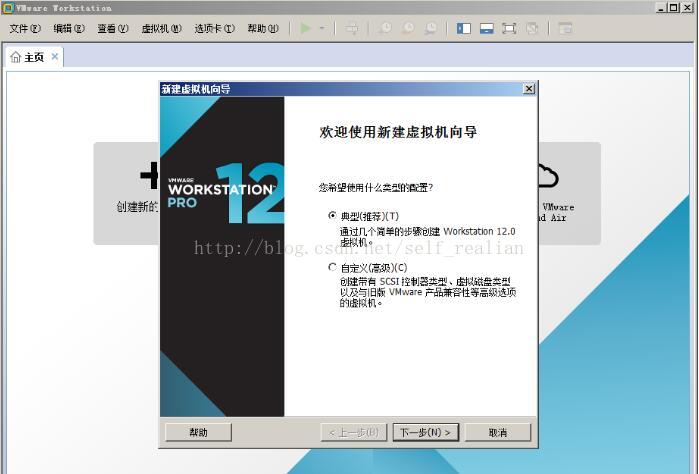
Task: Open the 帮助(H) menu
Action: tap(263, 29)
